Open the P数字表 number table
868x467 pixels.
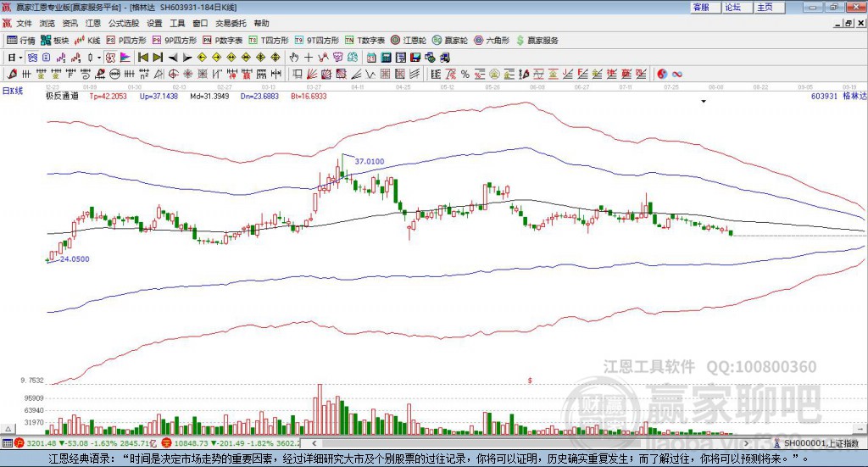[x=223, y=41]
